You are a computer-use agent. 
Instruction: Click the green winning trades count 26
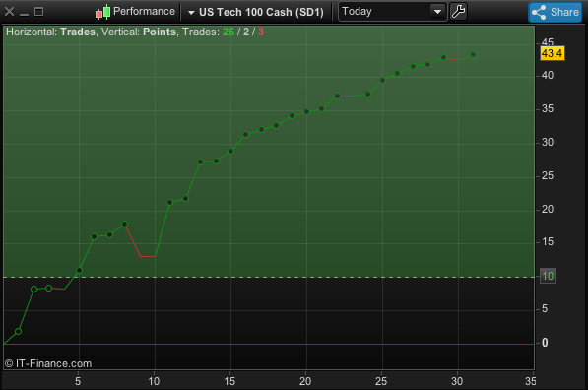229,32
